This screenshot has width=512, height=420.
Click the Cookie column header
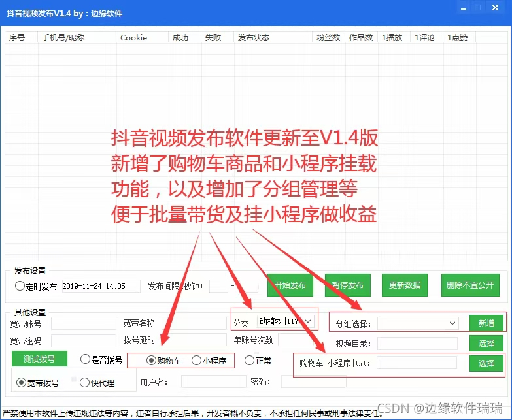coord(143,37)
